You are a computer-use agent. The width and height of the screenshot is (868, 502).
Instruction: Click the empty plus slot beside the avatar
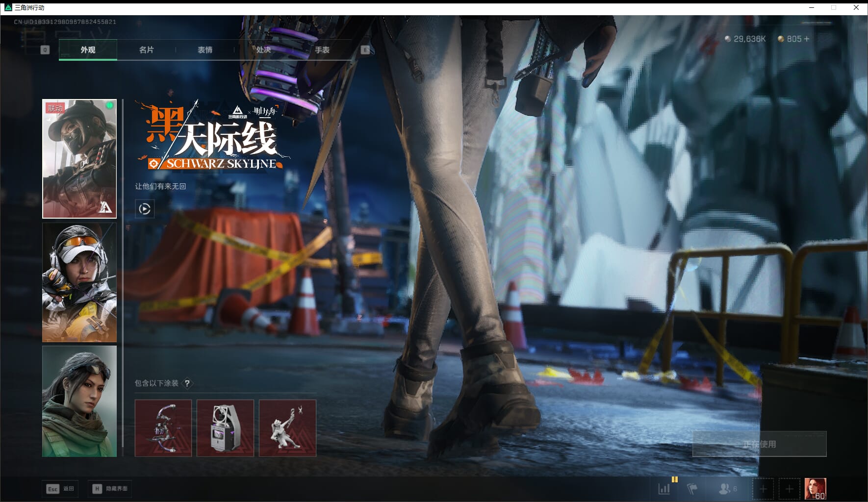click(789, 489)
